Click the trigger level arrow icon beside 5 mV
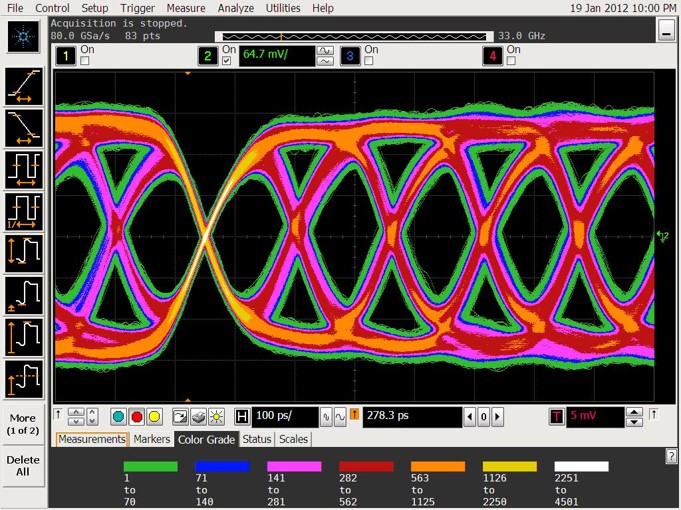The height and width of the screenshot is (510, 681). (x=654, y=414)
